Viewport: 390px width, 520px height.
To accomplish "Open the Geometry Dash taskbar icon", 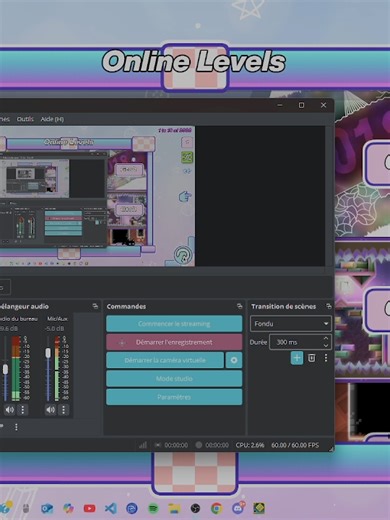I will (x=259, y=508).
